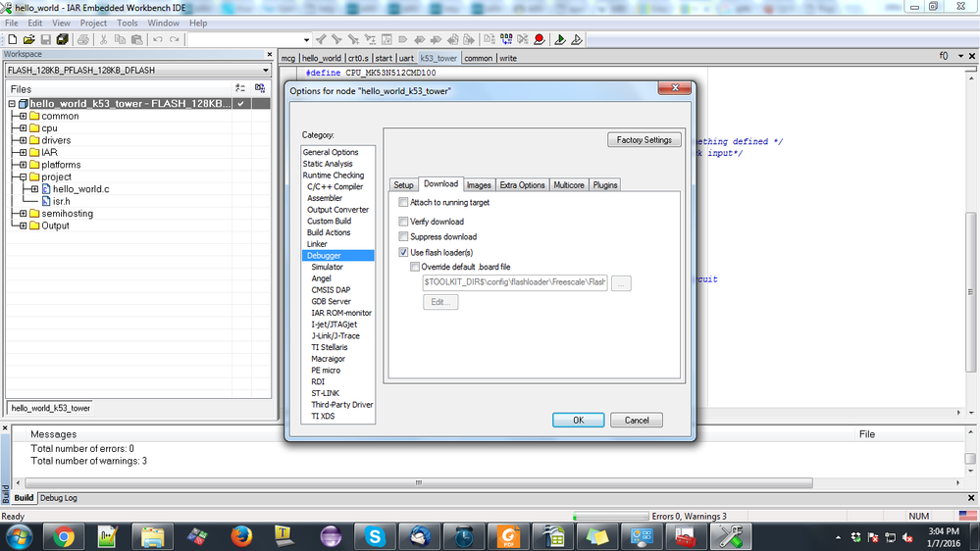This screenshot has height=551, width=980.
Task: Click the Stop Build toolbar icon
Action: pos(523,39)
